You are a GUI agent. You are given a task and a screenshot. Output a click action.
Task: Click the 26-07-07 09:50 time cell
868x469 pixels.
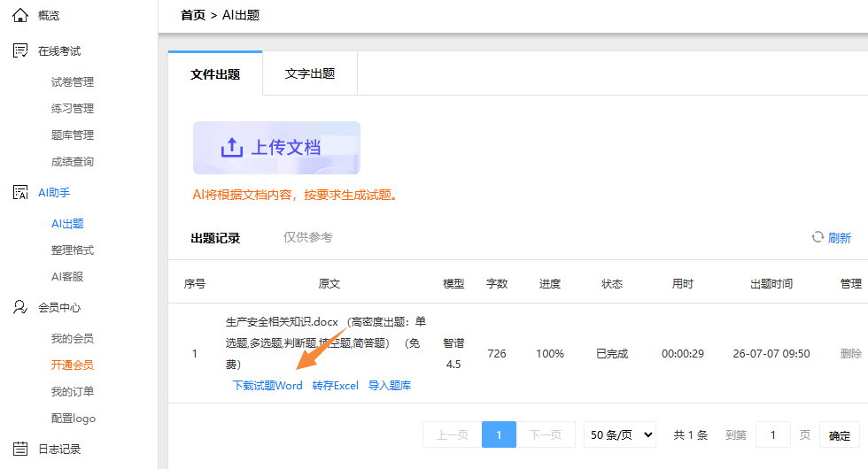point(771,353)
